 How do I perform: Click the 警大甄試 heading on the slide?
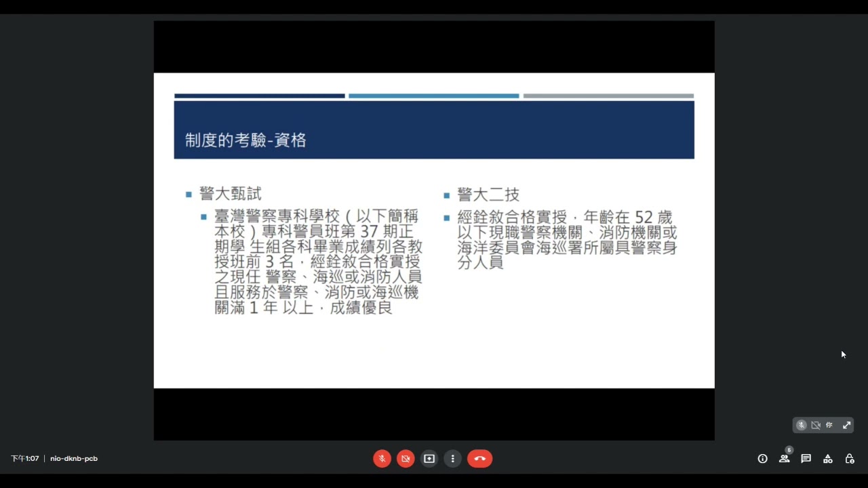[x=231, y=194]
